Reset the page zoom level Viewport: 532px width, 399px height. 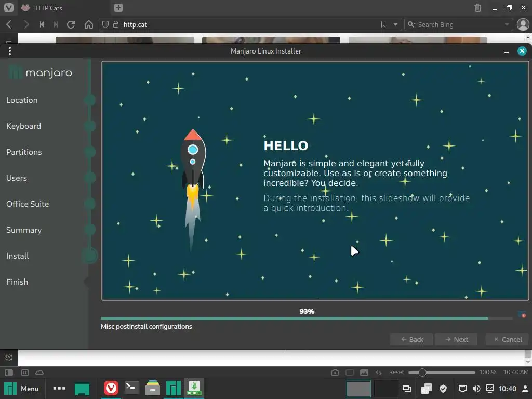(x=396, y=372)
